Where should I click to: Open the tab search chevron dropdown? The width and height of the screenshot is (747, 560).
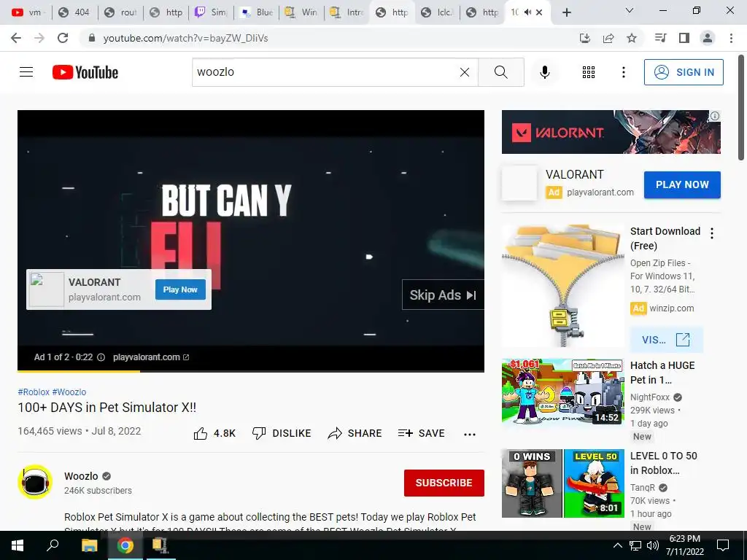click(630, 10)
